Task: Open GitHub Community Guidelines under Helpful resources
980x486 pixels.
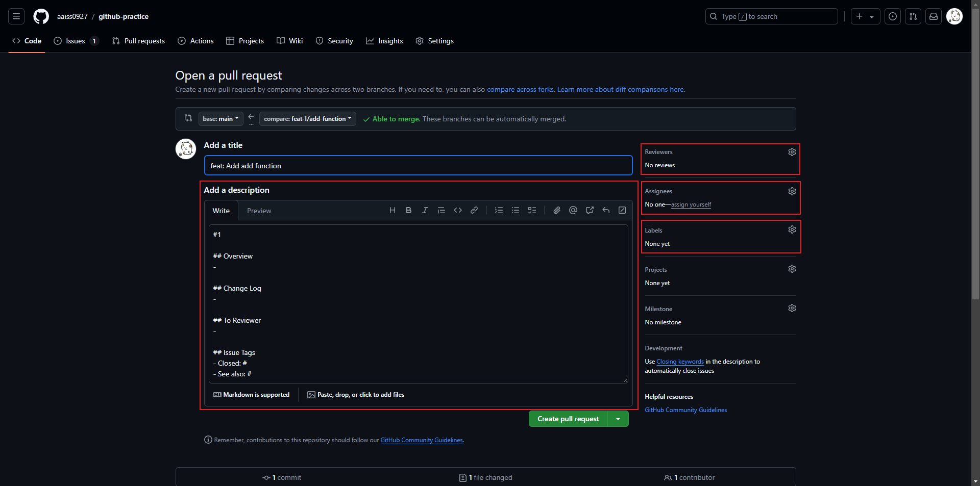Action: [686, 410]
